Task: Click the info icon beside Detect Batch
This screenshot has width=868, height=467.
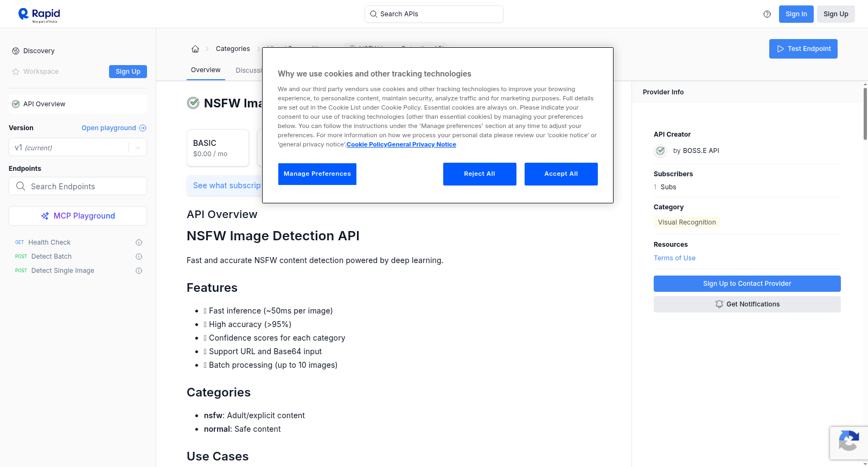Action: pos(139,257)
